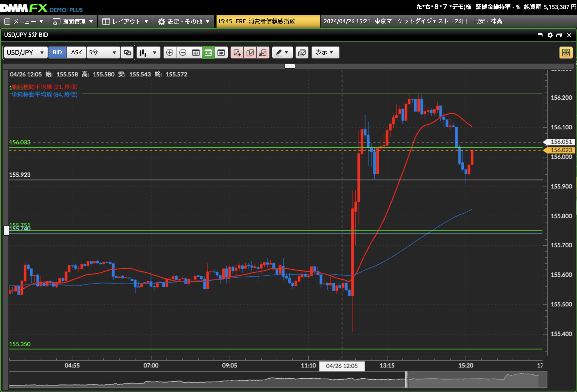Open the 5分 timeframe dropdown
This screenshot has height=392, width=577.
tap(103, 52)
